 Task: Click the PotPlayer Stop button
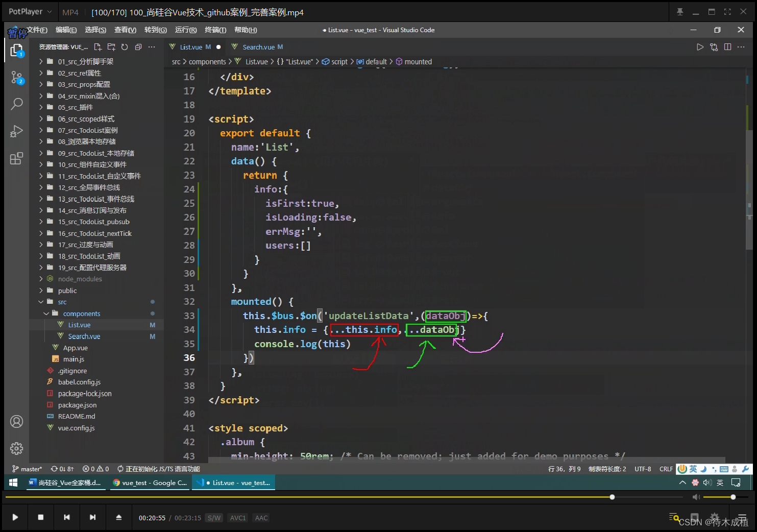coord(41,517)
